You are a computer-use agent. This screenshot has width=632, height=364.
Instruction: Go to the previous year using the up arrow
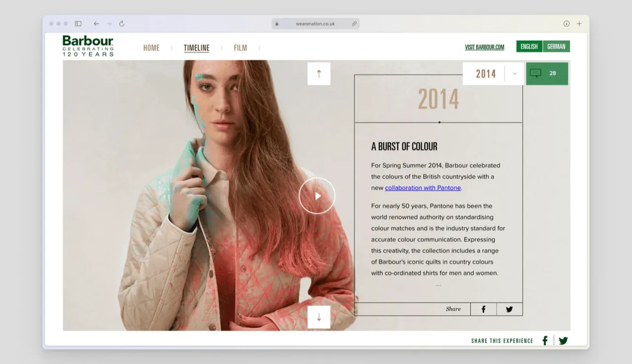pyautogui.click(x=318, y=73)
